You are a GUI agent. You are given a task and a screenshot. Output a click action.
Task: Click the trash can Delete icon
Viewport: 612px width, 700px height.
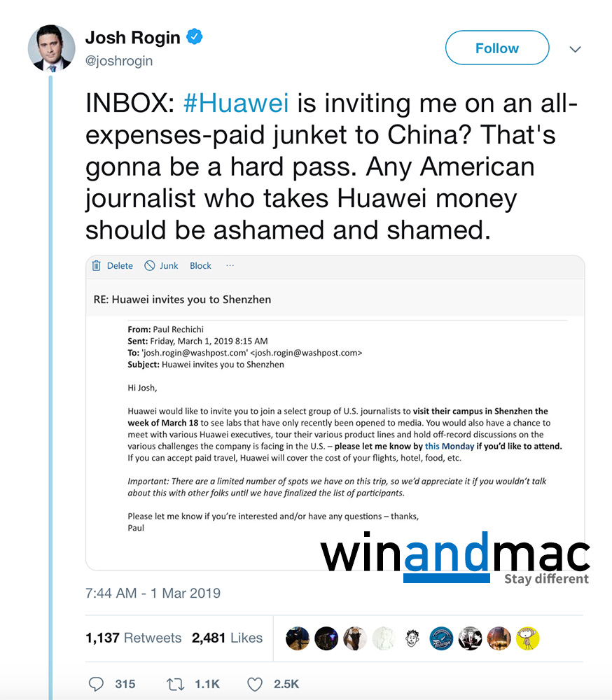(x=97, y=265)
